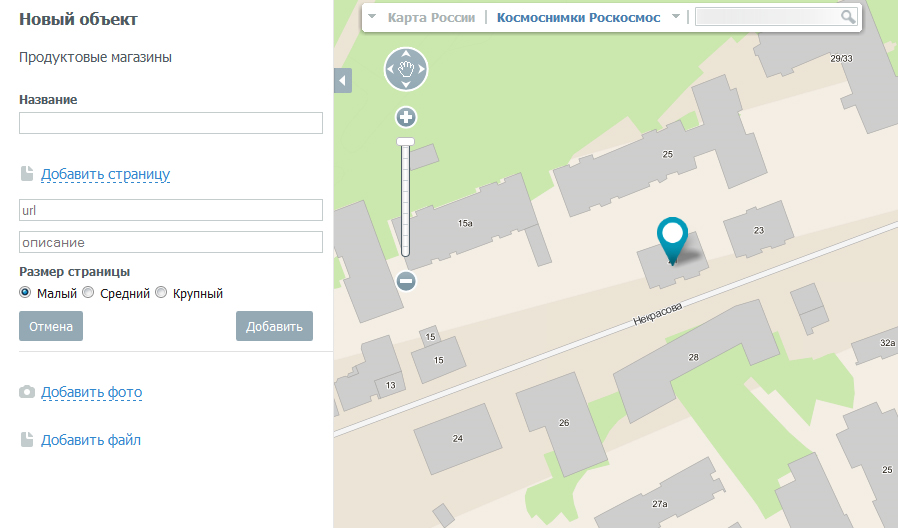Click the zoom slider handle
The width and height of the screenshot is (898, 528).
[405, 141]
